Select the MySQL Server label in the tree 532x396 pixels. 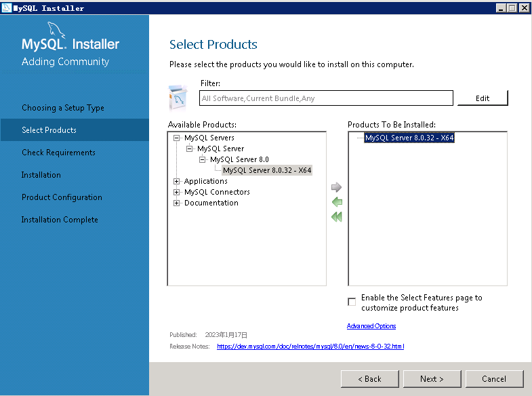(220, 148)
